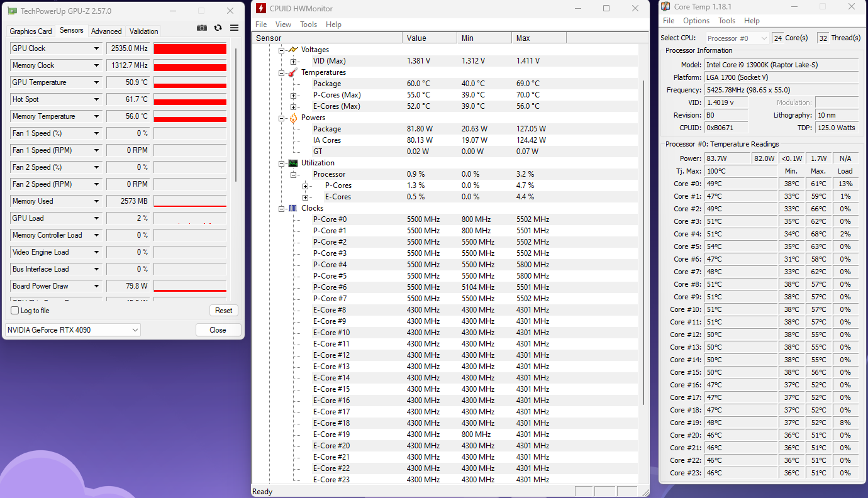Click the Tj. Max 100°C field

(x=740, y=171)
